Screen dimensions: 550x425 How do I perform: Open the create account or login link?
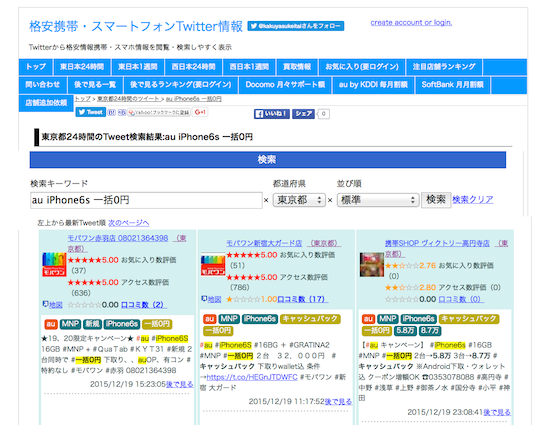click(411, 22)
